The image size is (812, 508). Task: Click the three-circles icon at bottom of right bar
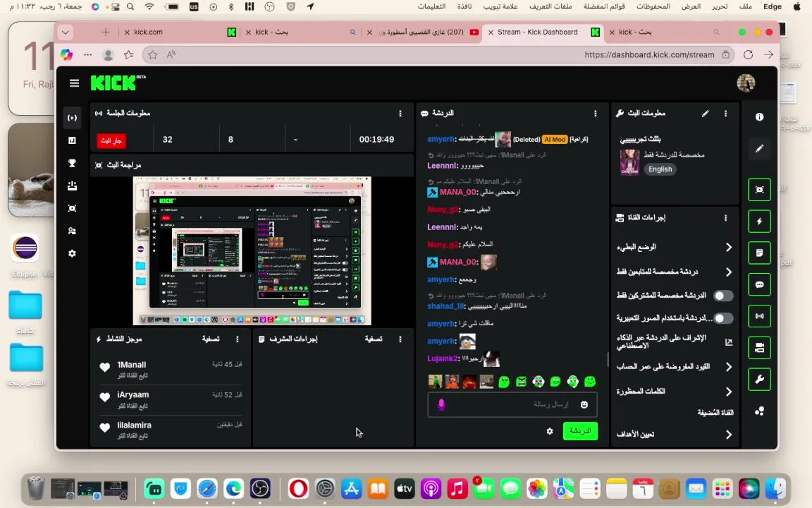(x=759, y=411)
